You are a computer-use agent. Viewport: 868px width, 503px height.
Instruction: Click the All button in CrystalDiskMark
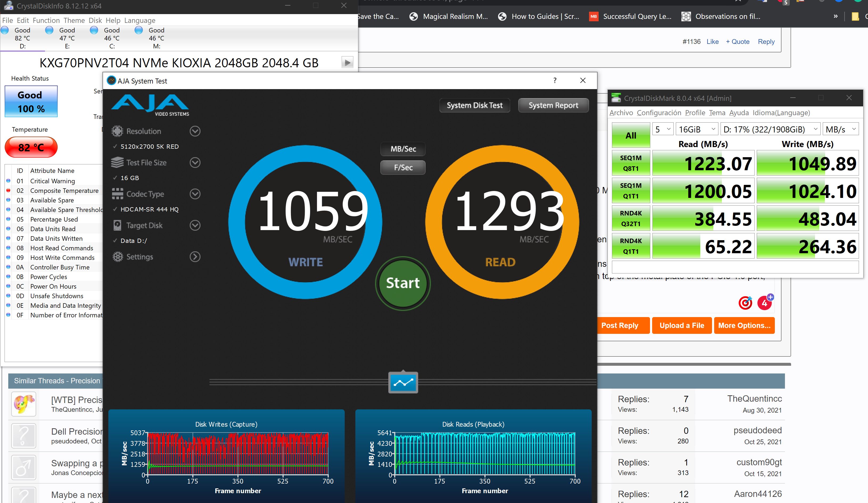(x=631, y=135)
